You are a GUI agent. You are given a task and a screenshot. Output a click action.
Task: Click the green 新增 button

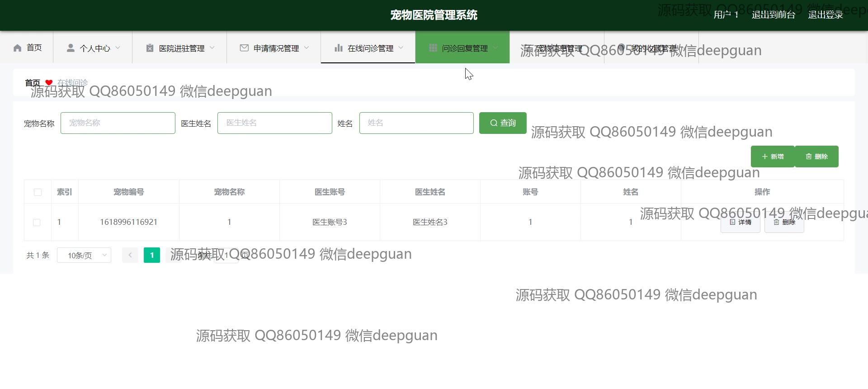tap(772, 157)
